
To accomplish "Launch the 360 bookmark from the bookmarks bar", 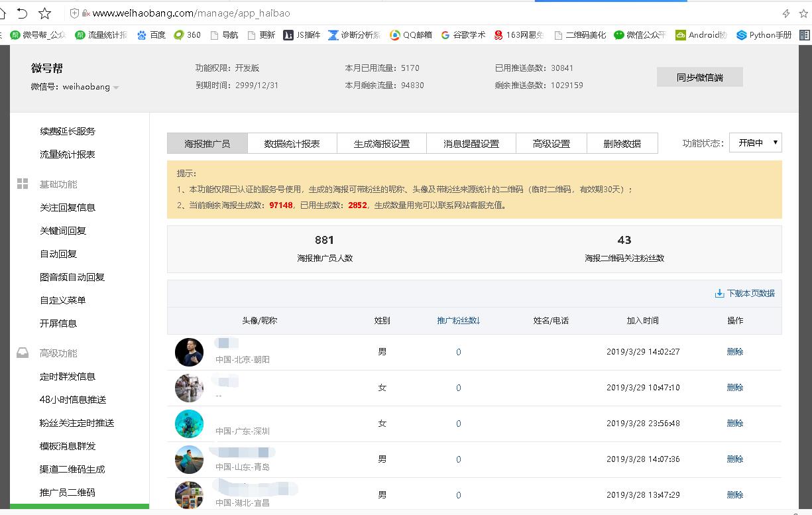I will [x=187, y=35].
